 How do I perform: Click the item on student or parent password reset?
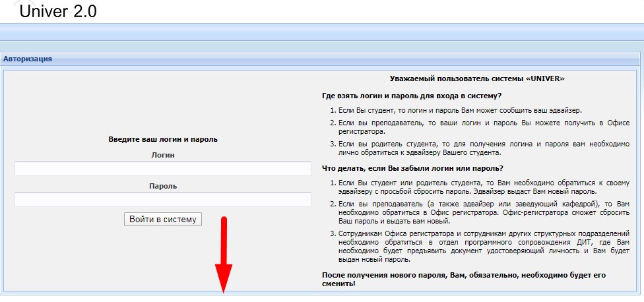[482, 186]
